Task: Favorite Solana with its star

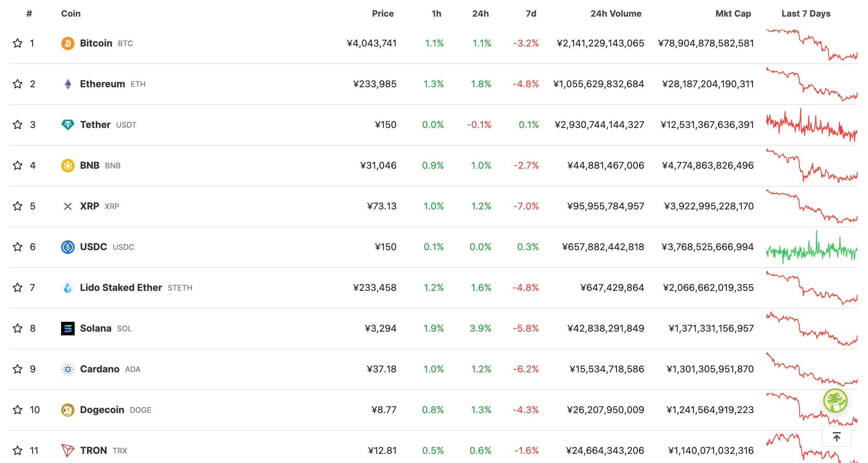Action: (x=18, y=328)
